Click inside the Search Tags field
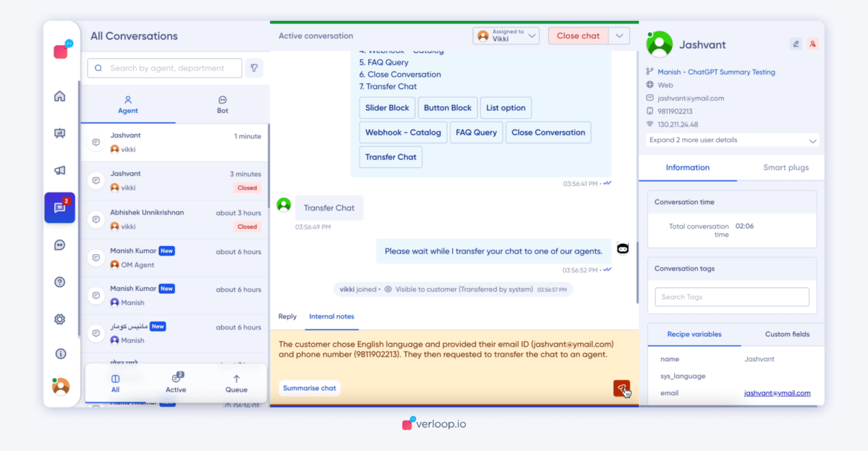 pos(731,297)
